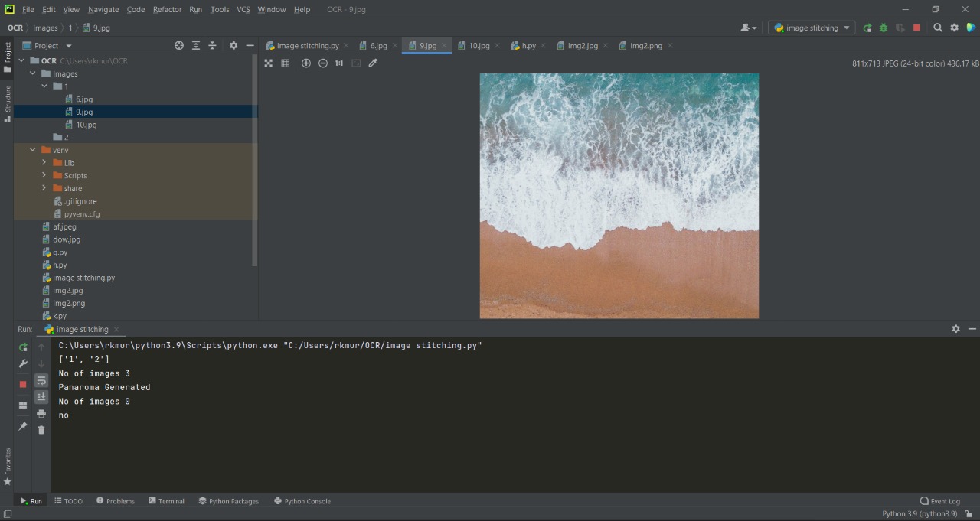
Task: Switch to the image stitching.py editor tab
Action: (x=307, y=46)
